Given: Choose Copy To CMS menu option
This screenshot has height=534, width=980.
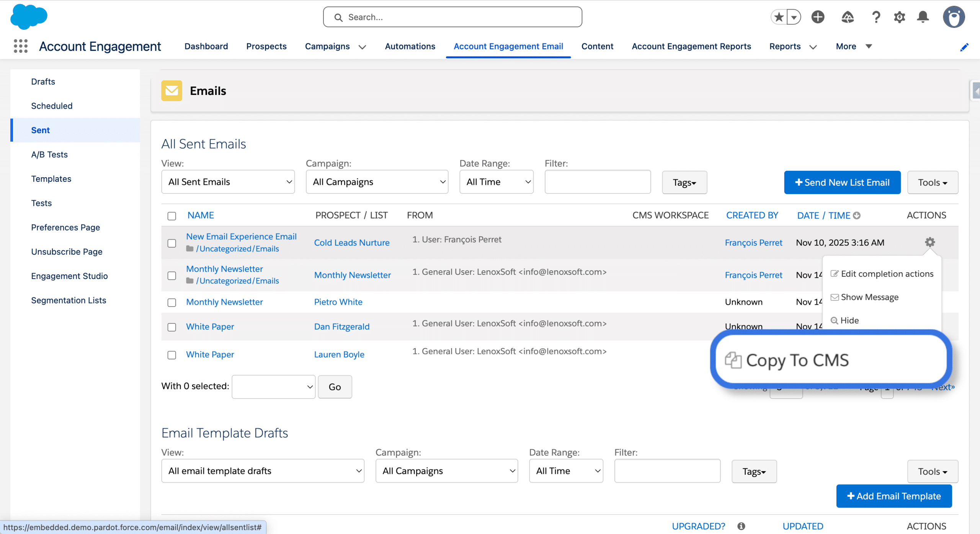Looking at the screenshot, I should (x=797, y=360).
